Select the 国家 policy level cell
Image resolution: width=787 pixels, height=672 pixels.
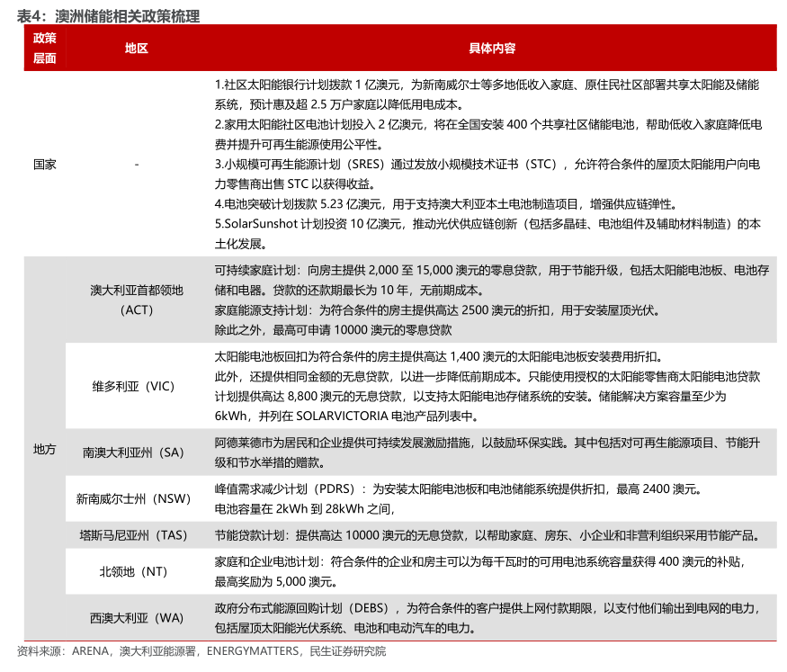44,165
